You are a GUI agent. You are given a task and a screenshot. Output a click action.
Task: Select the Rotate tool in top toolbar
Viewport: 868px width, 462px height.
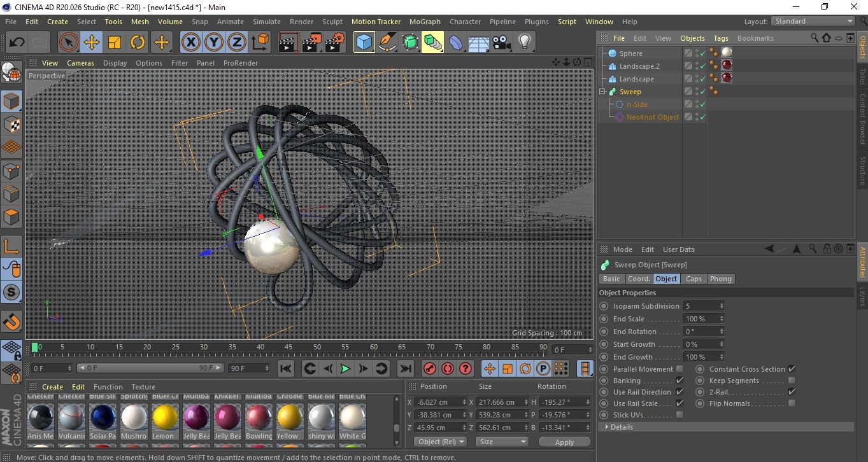(138, 43)
